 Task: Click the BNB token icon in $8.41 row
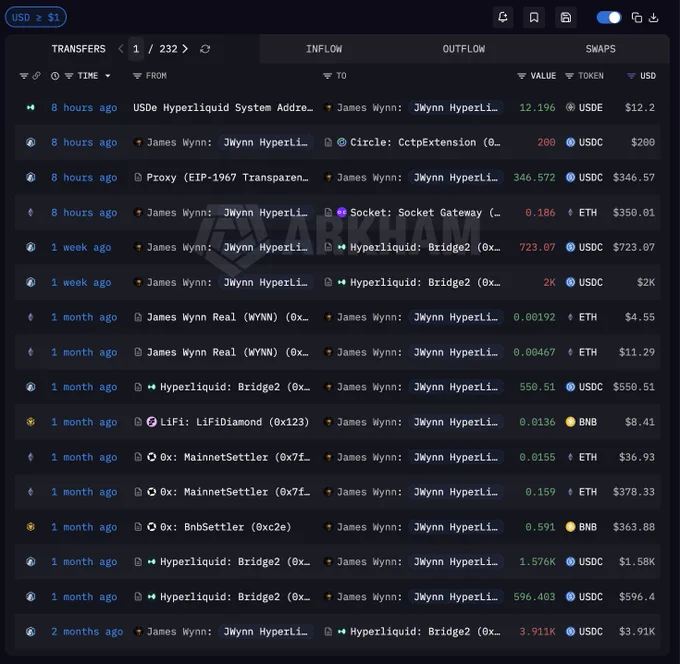(x=570, y=422)
